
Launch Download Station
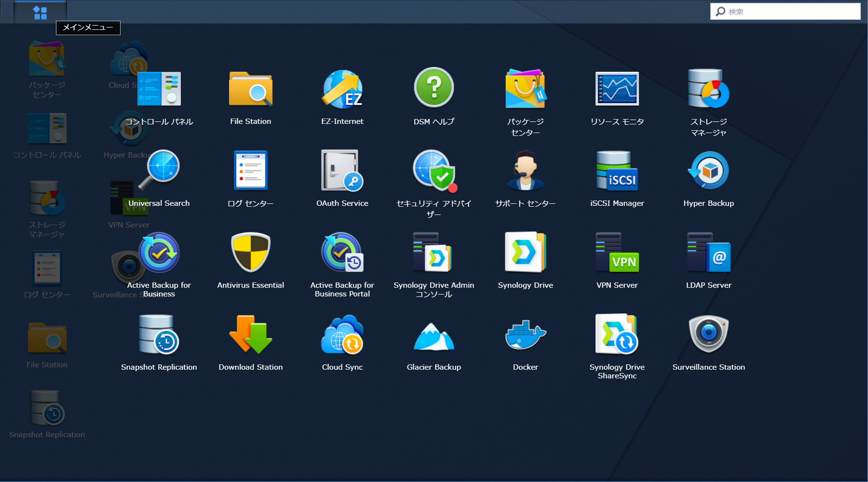[251, 343]
